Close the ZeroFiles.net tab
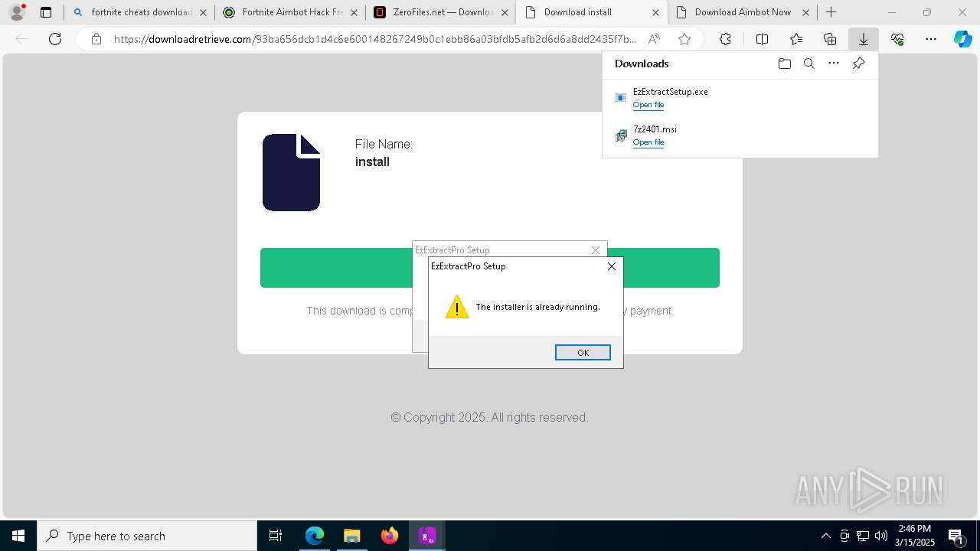The width and height of the screenshot is (980, 551). tap(505, 12)
